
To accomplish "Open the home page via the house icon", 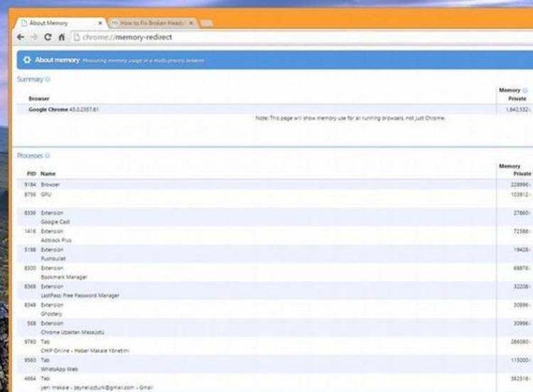I will click(62, 37).
